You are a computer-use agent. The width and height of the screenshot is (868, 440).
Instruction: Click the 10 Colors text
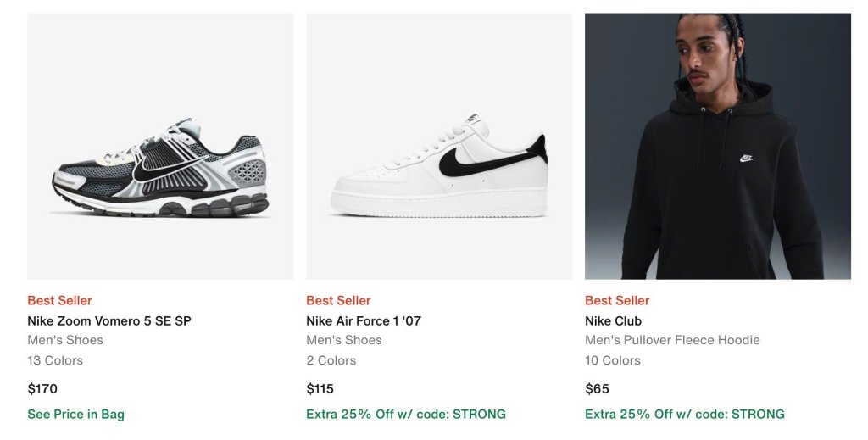(613, 360)
